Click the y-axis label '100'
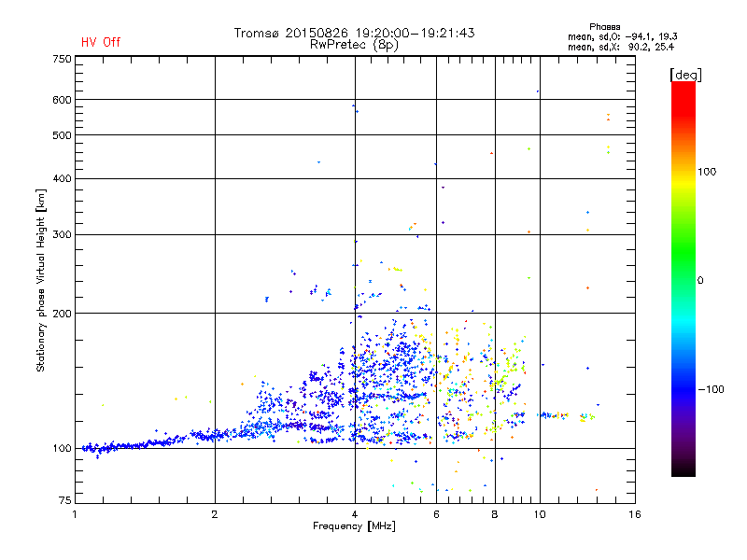The height and width of the screenshot is (560, 747). (62, 448)
